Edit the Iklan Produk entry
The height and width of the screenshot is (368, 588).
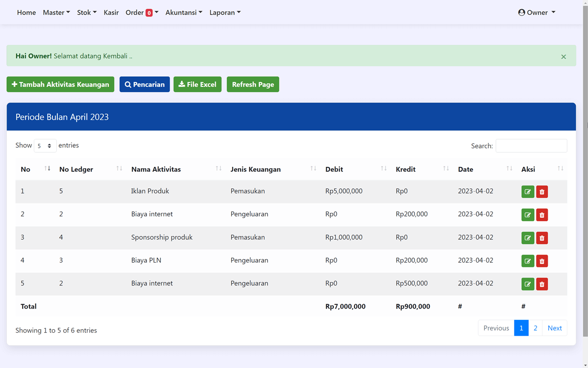point(528,191)
